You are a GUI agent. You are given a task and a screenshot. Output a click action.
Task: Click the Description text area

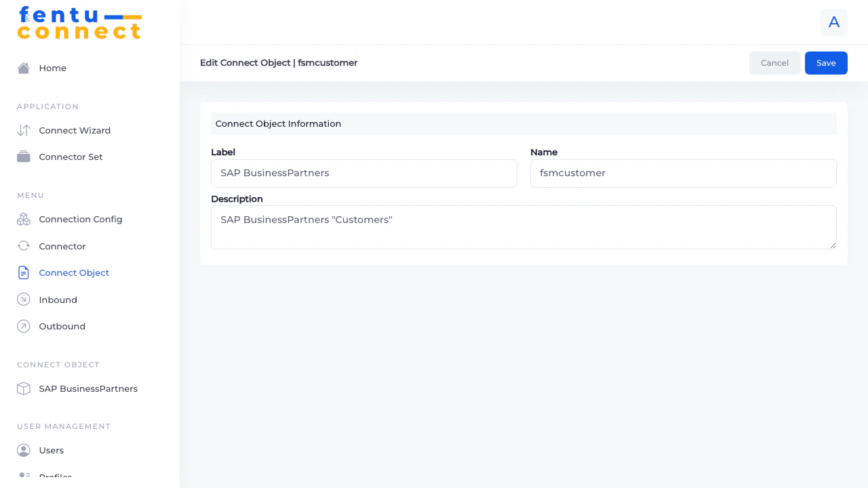point(524,227)
